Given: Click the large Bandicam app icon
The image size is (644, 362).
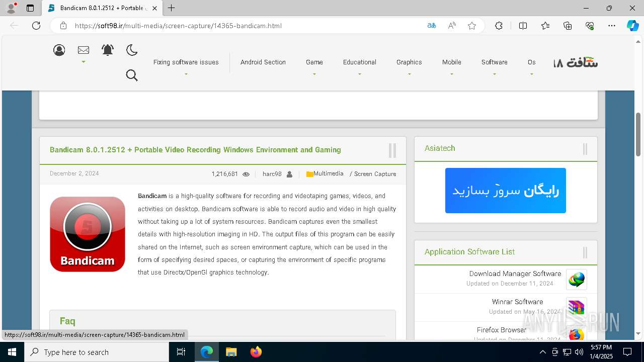Looking at the screenshot, I should point(88,234).
